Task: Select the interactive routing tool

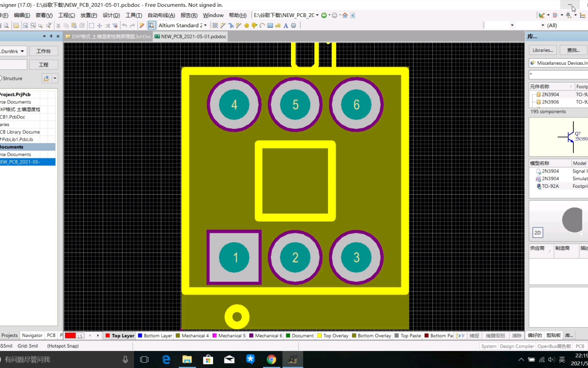Action: [x=231, y=26]
